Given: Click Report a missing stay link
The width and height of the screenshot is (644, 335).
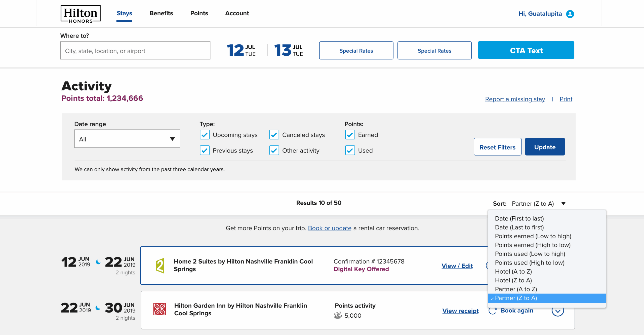Looking at the screenshot, I should 515,99.
